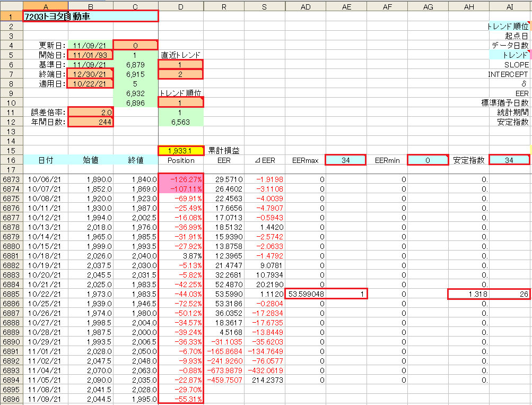Click the INTERCEPT label
The image size is (532, 405).
click(x=508, y=74)
